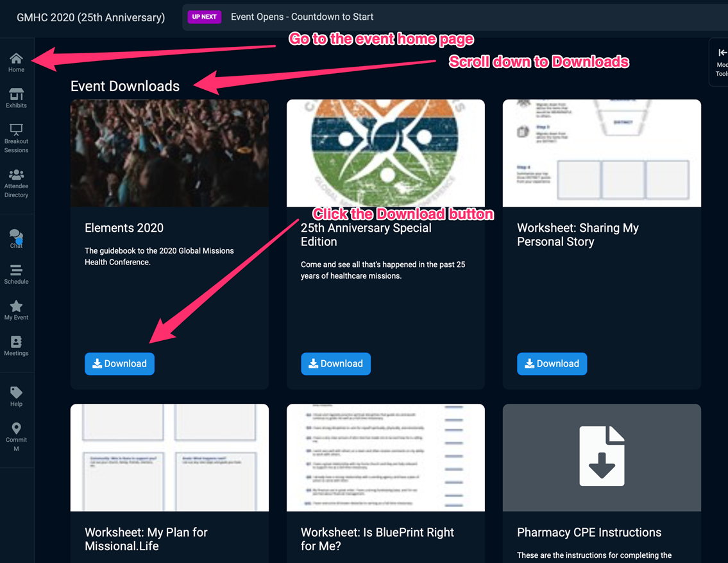This screenshot has width=728, height=563.
Task: Open My Event star icon
Action: (x=16, y=310)
